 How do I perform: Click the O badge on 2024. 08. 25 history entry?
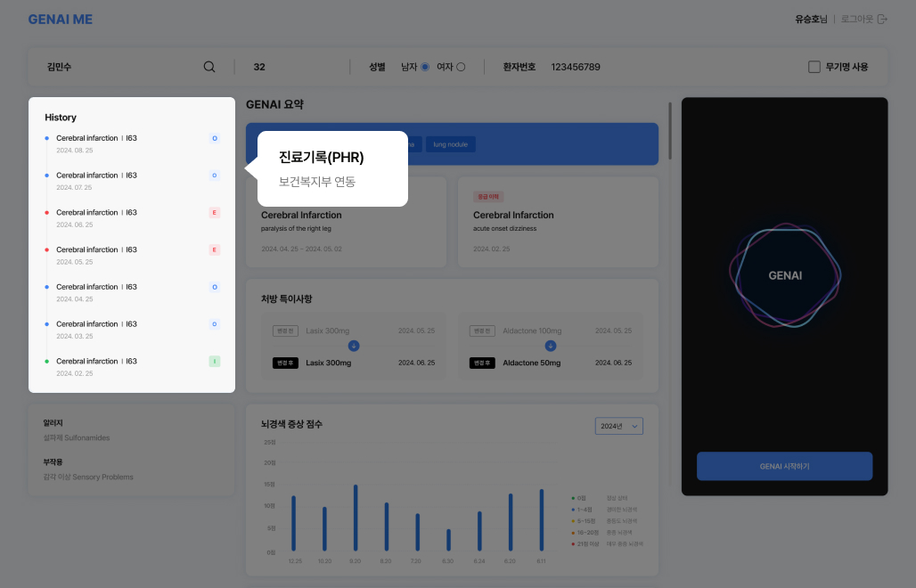point(214,138)
